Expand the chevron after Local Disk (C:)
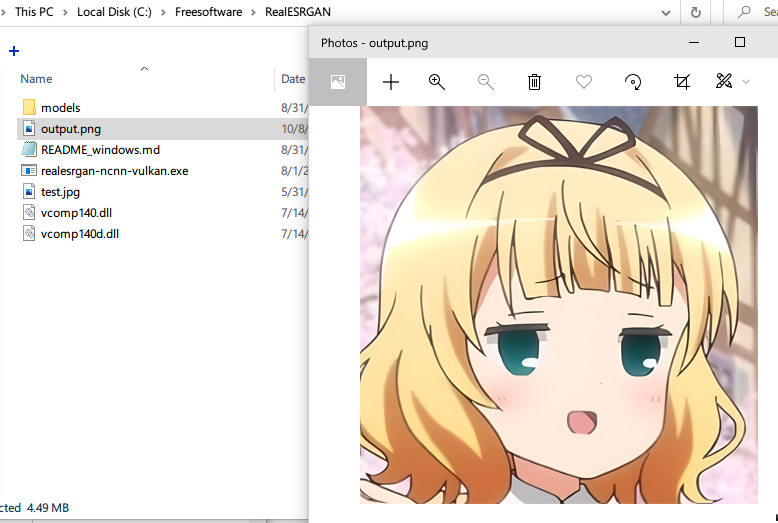This screenshot has height=523, width=778. tap(163, 12)
